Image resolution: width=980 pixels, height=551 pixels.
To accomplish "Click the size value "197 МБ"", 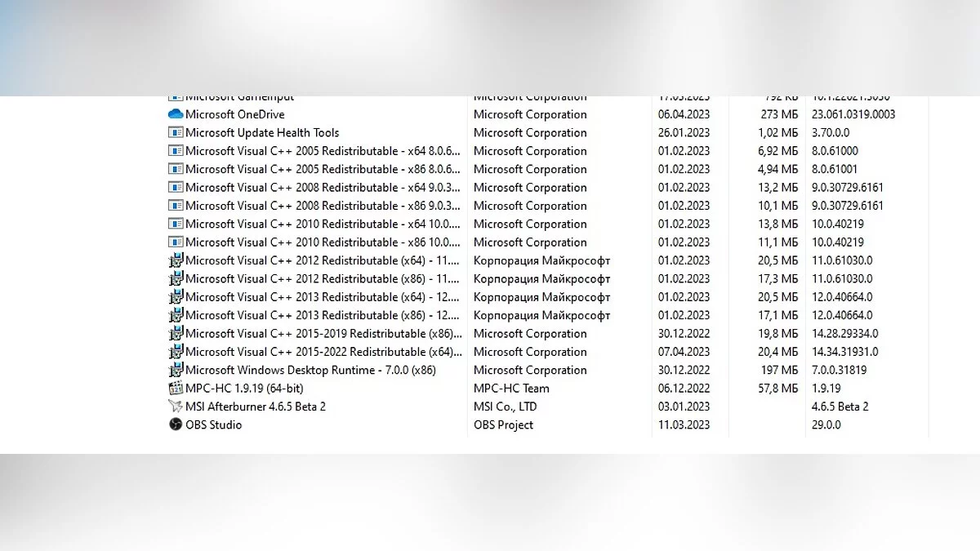I will 779,370.
